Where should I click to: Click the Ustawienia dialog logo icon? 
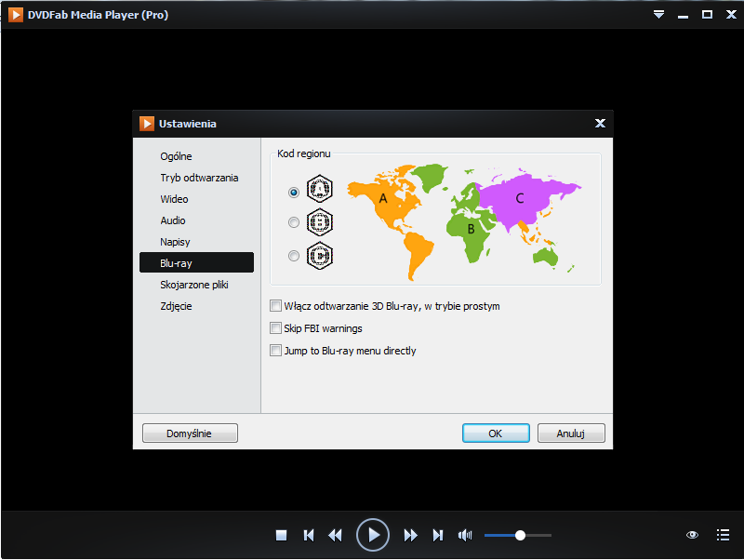(147, 124)
